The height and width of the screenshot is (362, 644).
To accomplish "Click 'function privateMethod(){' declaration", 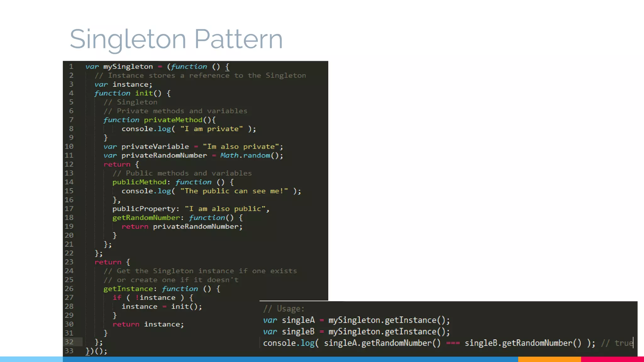I will 160,120.
